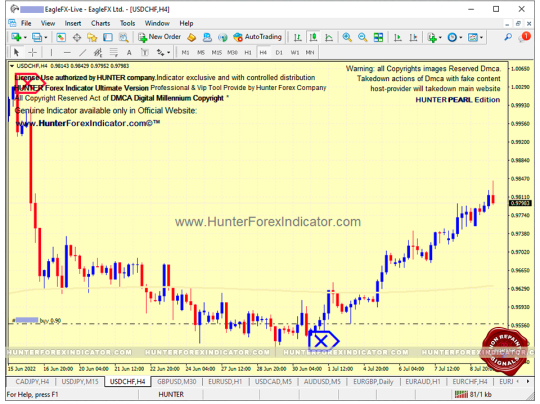Switch to Candlesticks chart display

pyautogui.click(x=313, y=37)
